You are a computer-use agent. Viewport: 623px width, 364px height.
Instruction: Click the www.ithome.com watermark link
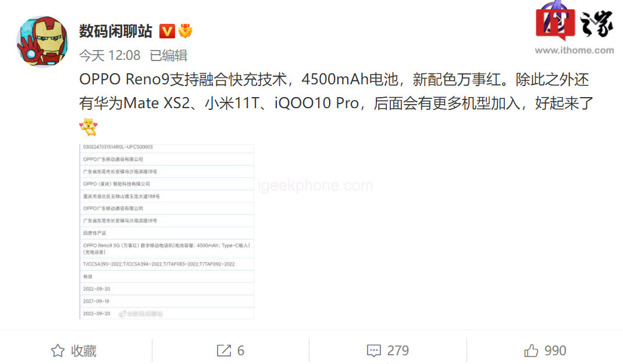[x=574, y=50]
